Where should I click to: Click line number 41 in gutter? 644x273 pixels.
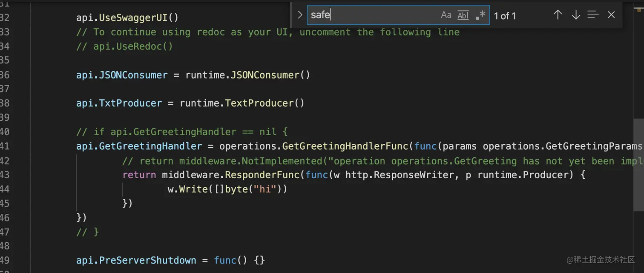5,146
